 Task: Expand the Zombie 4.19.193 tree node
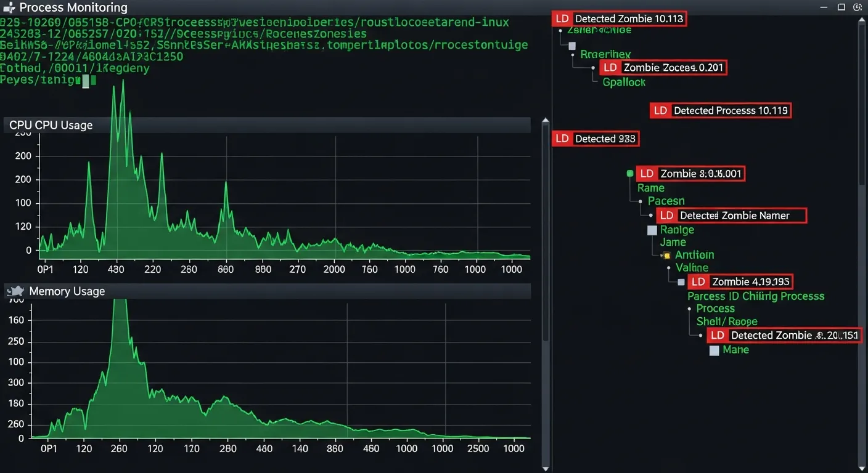click(x=681, y=281)
